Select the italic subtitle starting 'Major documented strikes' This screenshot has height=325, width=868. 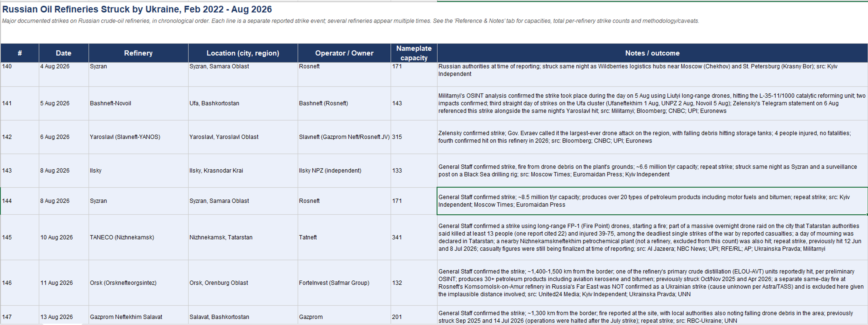[x=350, y=21]
